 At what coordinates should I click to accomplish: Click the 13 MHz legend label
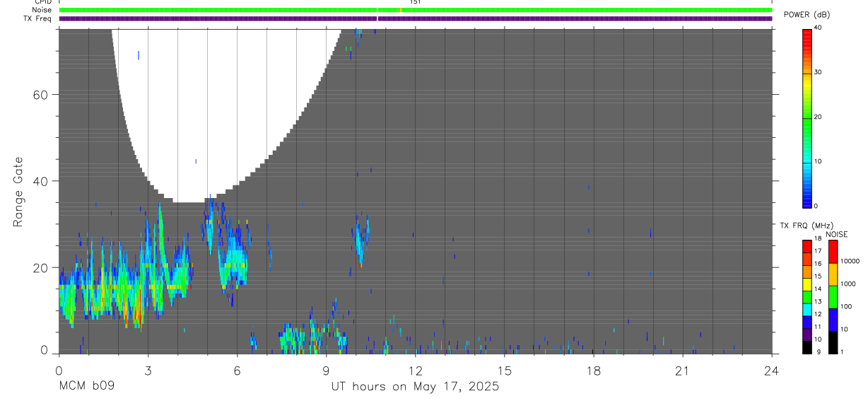(x=819, y=302)
